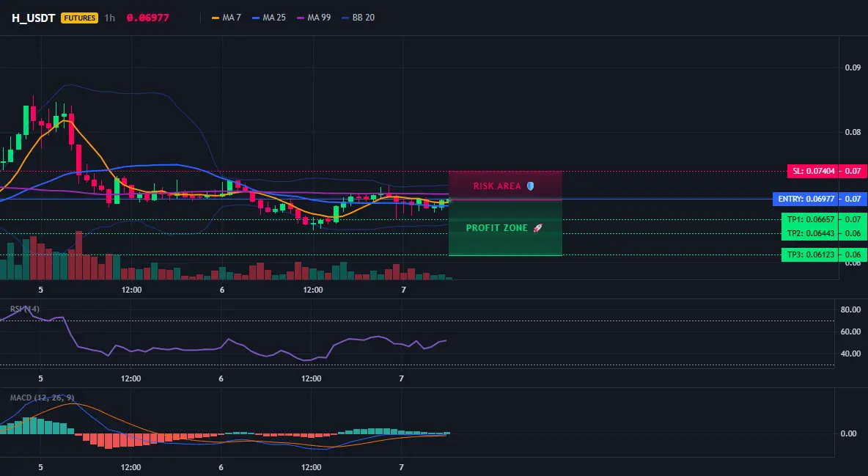This screenshot has height=476, width=868.
Task: Click the PROFIT ZONE rocket box
Action: point(505,228)
